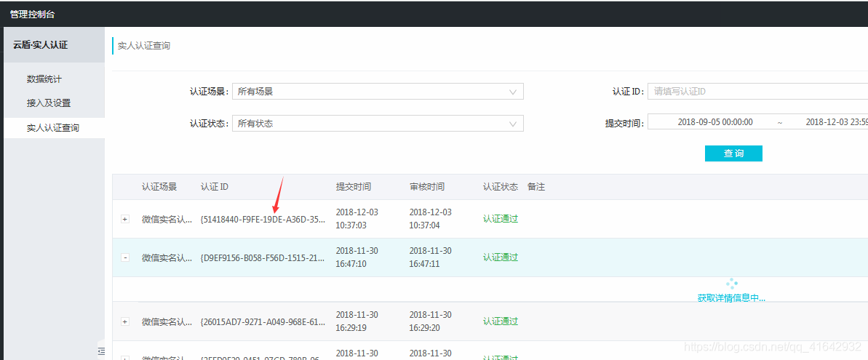The height and width of the screenshot is (360, 868).
Task: Click 微信实名认 scene in the 10:37:03 row
Action: [167, 219]
